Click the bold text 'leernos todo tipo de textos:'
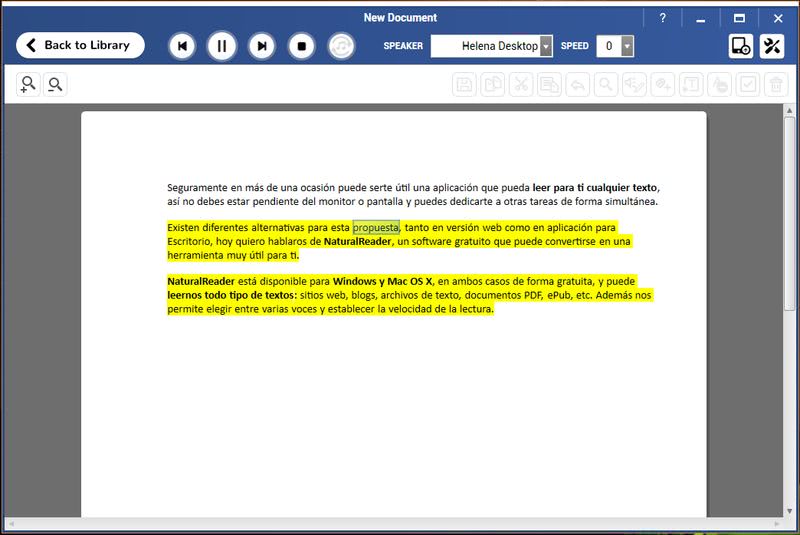The image size is (800, 535). click(x=232, y=295)
